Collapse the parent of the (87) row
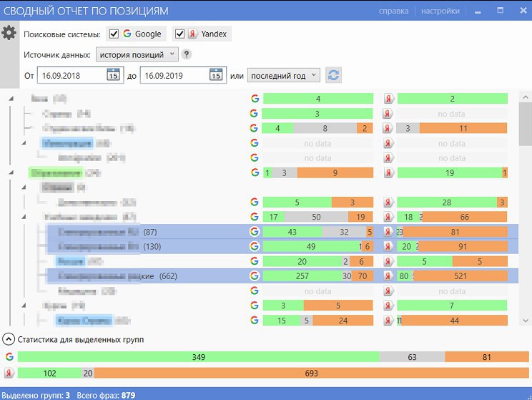 point(24,217)
